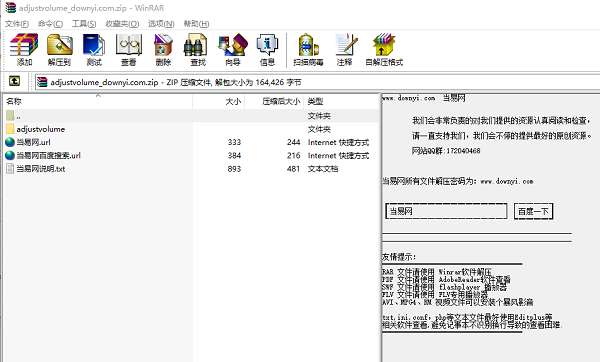The height and width of the screenshot is (362, 600).
Task: Run the Test (测试) archive tool
Action: click(94, 50)
